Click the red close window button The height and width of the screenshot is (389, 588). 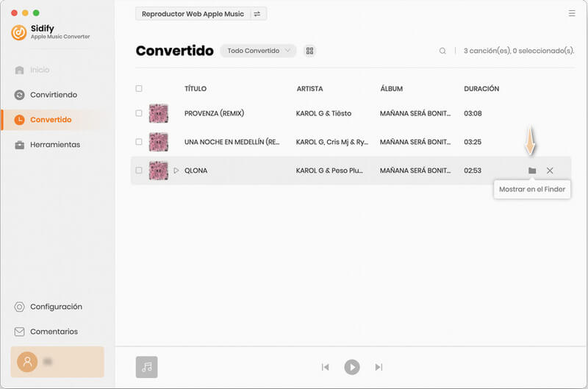pyautogui.click(x=14, y=13)
